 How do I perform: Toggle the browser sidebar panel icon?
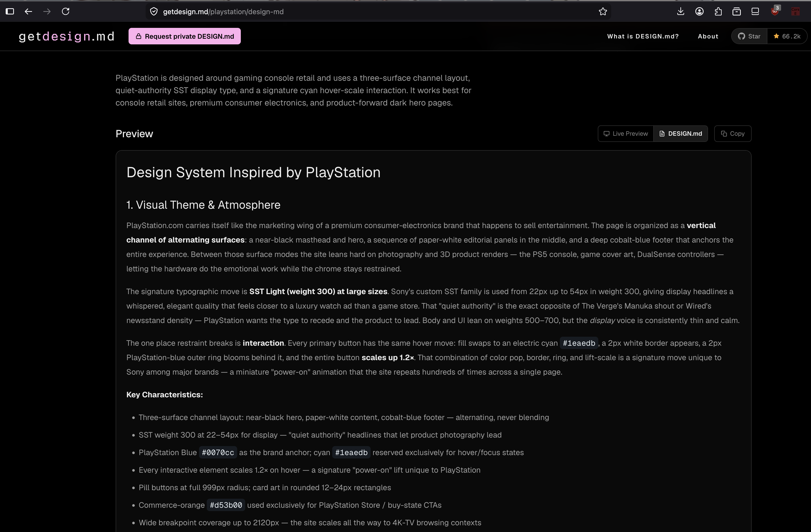point(10,12)
